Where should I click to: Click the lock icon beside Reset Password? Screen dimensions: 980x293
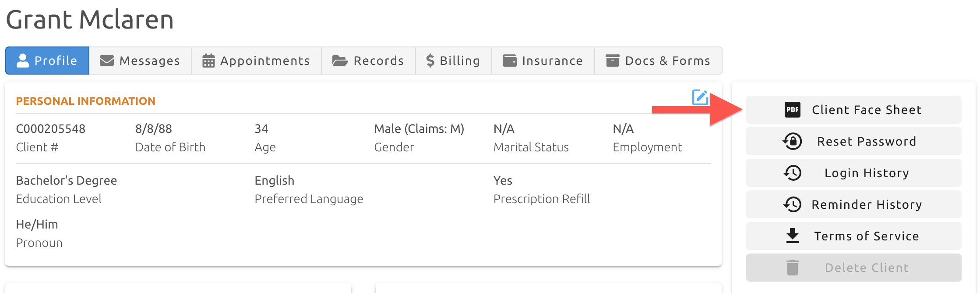point(793,141)
